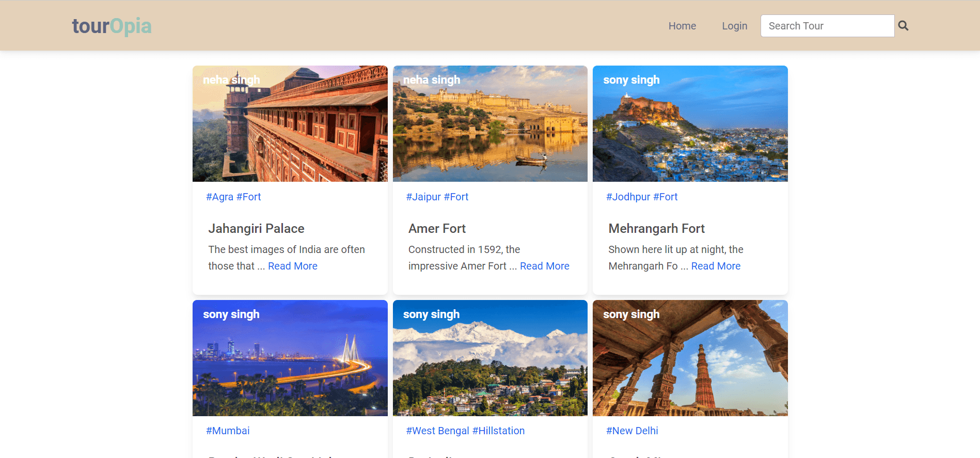Open the Home nav item

[x=682, y=26]
